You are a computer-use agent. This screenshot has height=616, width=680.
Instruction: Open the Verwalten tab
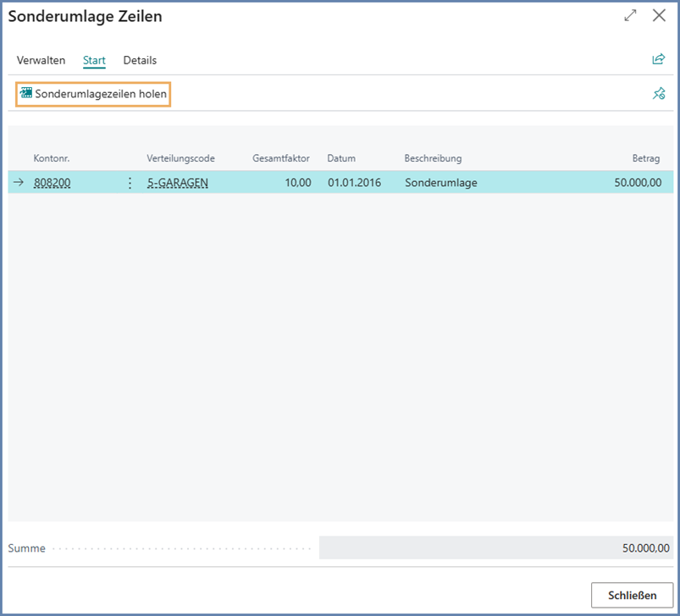point(41,60)
